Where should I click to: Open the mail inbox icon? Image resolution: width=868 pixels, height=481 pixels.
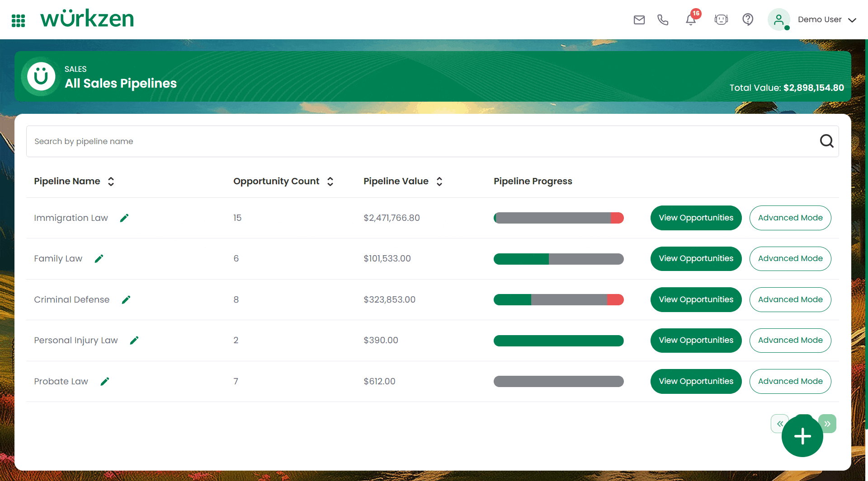click(639, 20)
